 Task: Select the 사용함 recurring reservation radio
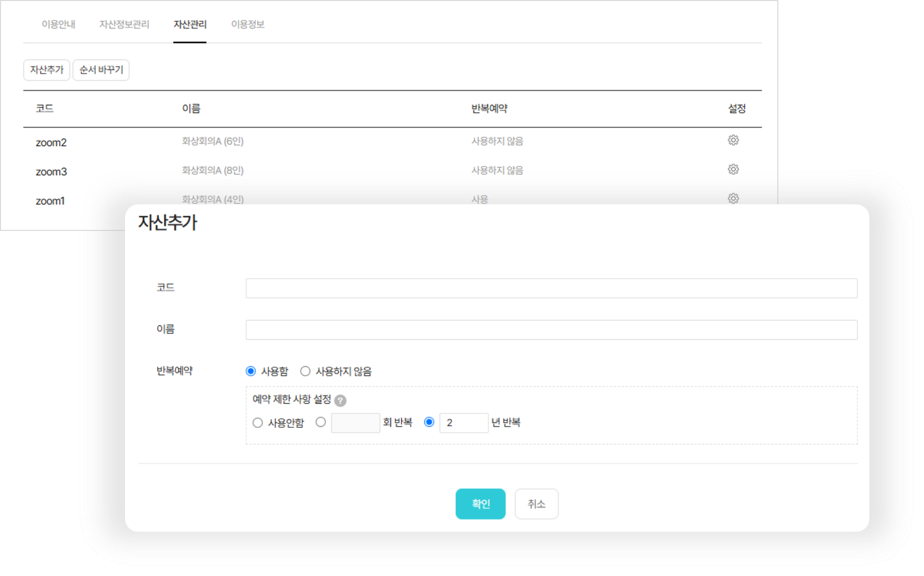point(251,371)
